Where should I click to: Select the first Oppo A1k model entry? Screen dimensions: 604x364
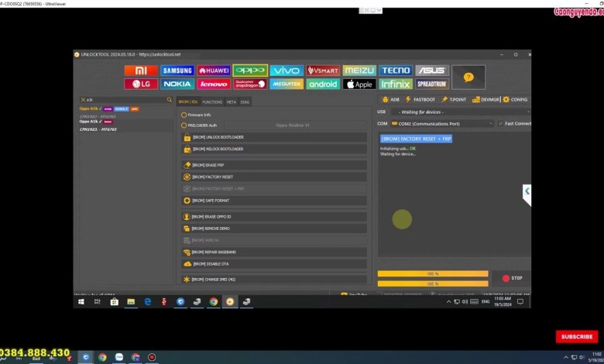click(x=126, y=112)
